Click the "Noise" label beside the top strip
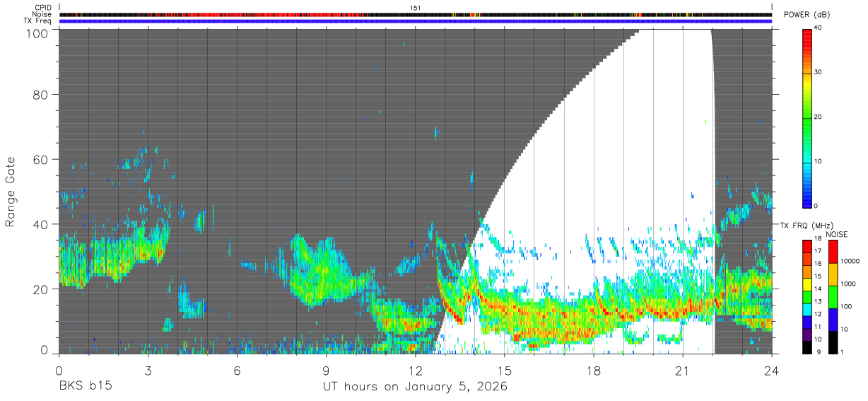868x401 pixels. 42,14
